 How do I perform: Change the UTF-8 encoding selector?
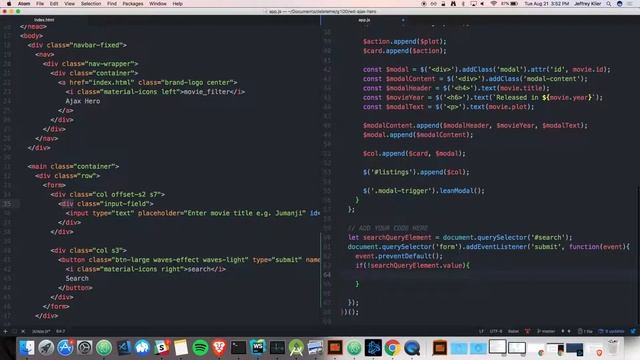tap(496, 331)
